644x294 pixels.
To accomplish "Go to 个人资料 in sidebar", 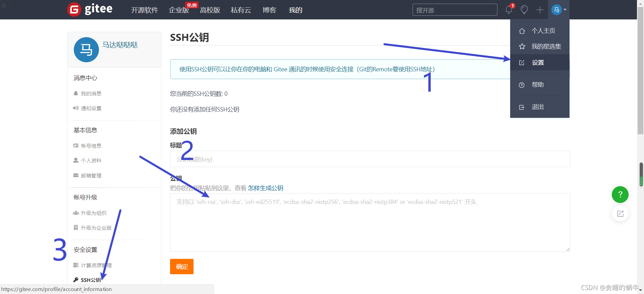I will tap(91, 160).
